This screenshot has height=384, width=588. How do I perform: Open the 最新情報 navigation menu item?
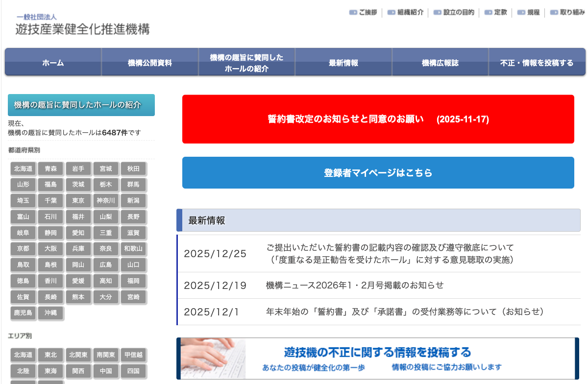343,62
